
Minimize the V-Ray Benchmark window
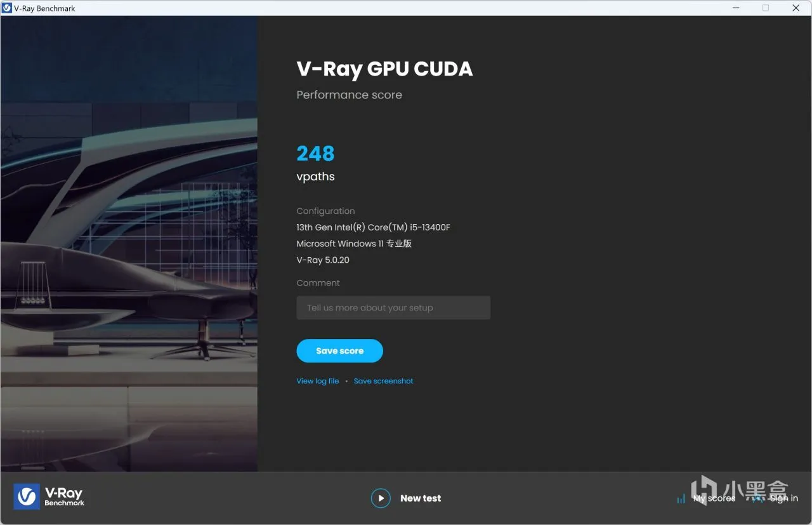735,8
